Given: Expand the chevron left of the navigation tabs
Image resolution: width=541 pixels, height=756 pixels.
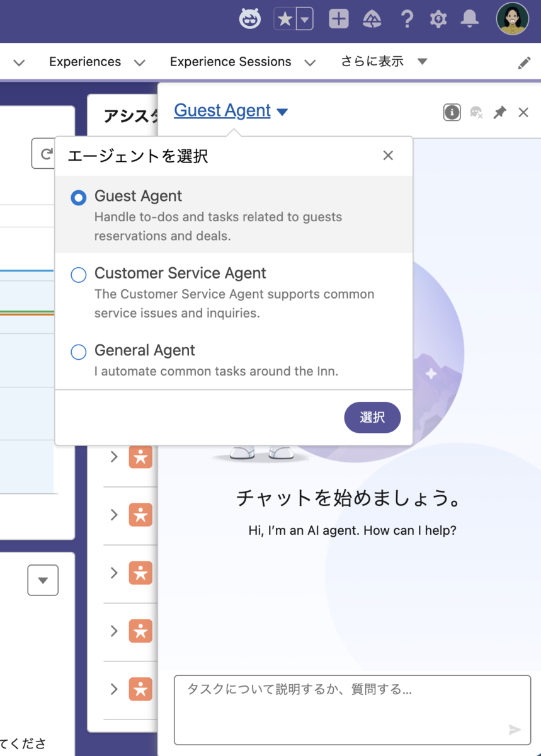Looking at the screenshot, I should 19,62.
